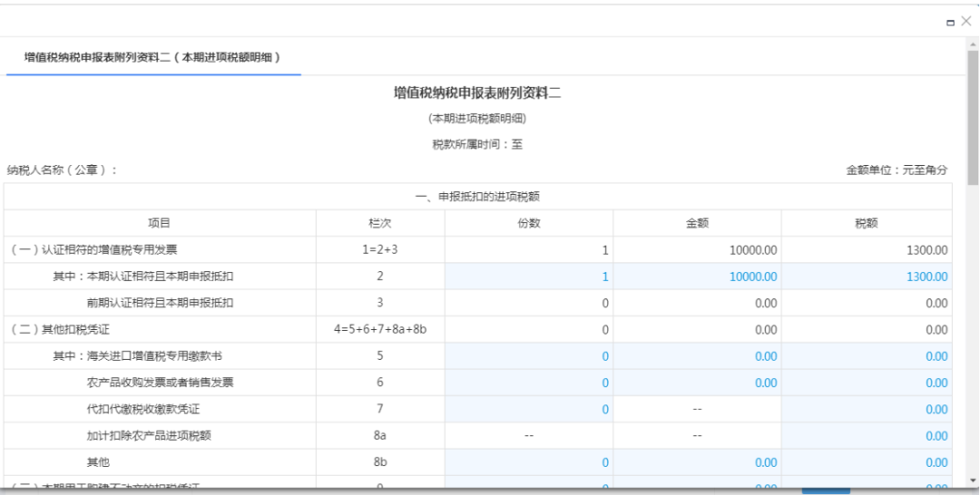Click the 税款所属时间 line
The image size is (980, 495).
[x=477, y=144]
